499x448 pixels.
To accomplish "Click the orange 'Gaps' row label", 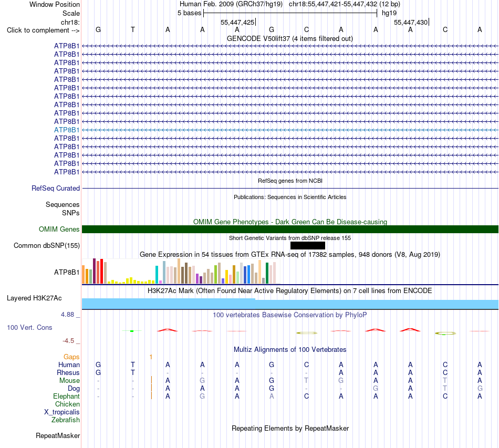I will (x=71, y=357).
